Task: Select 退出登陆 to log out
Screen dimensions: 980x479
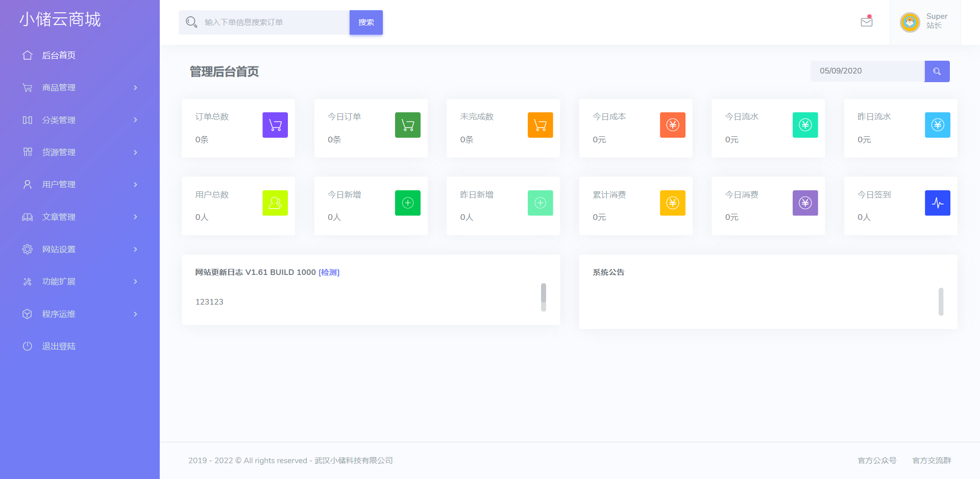Action: pyautogui.click(x=59, y=346)
